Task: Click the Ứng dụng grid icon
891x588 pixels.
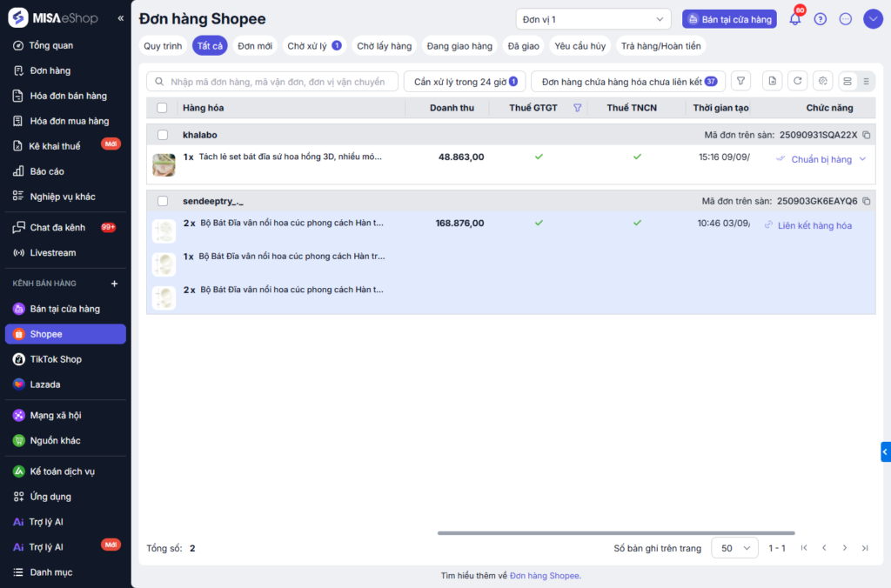Action: point(19,497)
